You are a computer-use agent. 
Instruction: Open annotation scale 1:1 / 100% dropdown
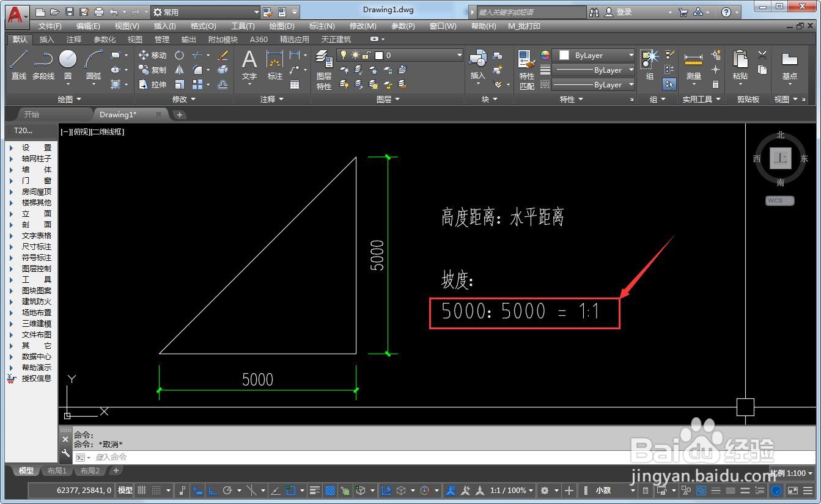tap(512, 490)
